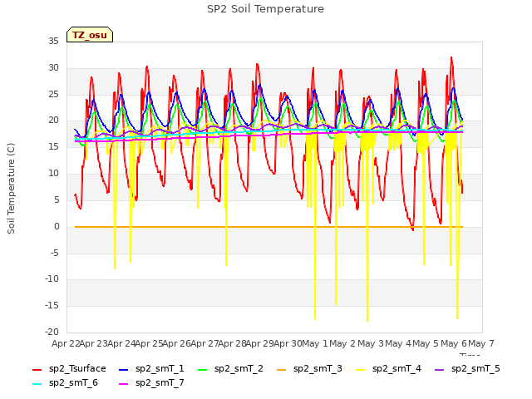The width and height of the screenshot is (532, 399).
Task: Click the 20 y-axis tick label
Action: 53,120
